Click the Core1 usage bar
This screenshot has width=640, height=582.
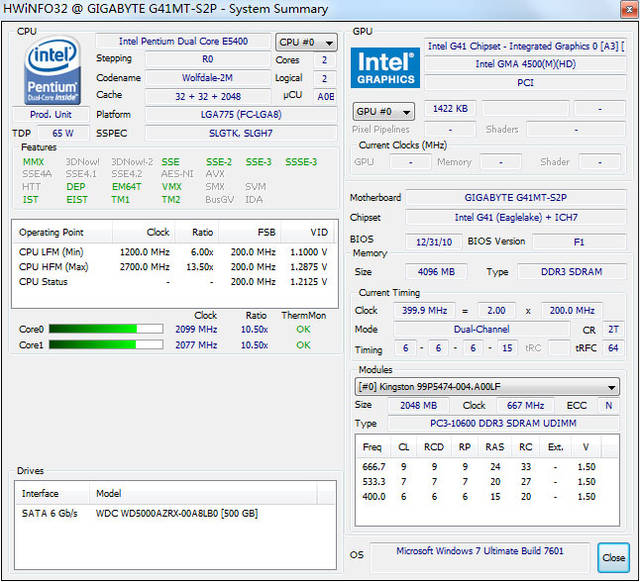[x=106, y=345]
